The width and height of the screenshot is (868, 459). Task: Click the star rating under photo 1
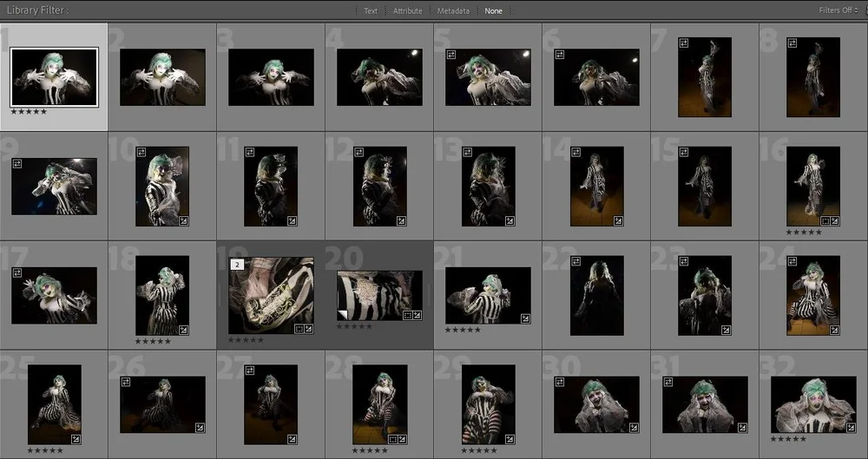tap(29, 111)
